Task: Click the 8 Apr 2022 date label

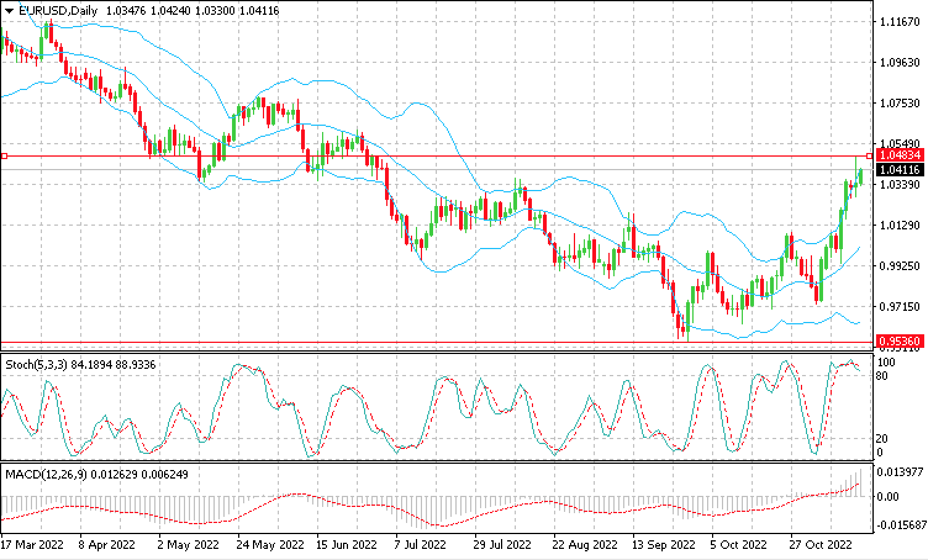Action: (x=107, y=545)
